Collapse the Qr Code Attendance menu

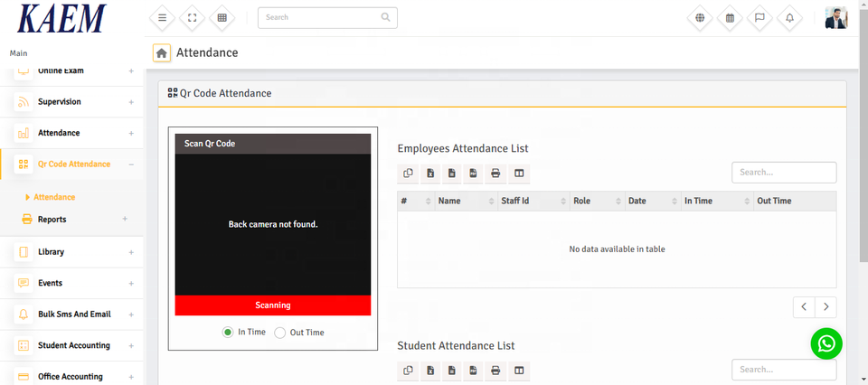(x=72, y=164)
